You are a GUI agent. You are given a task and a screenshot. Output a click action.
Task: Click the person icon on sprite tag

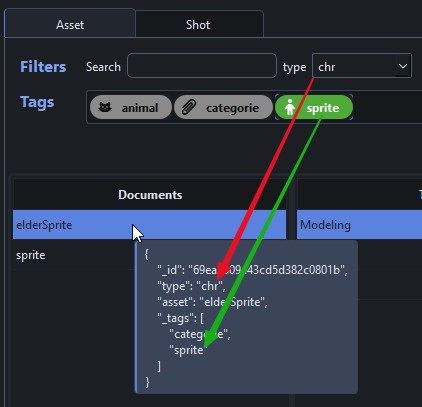pyautogui.click(x=290, y=107)
